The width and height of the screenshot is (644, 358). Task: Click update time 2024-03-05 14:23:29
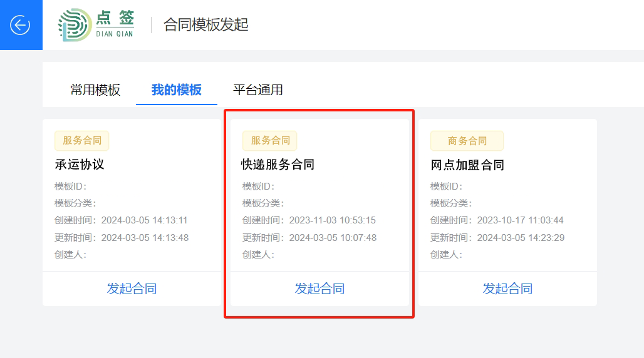pos(521,238)
